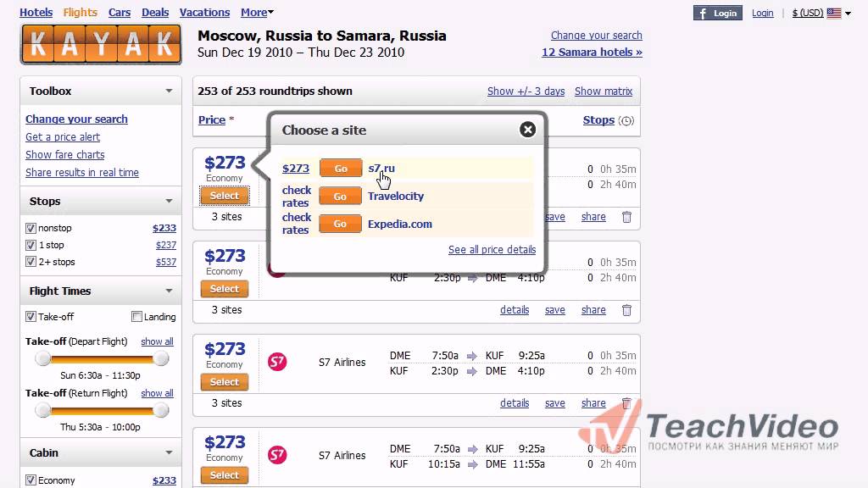Close the Choose a site popup
This screenshot has height=488, width=868.
[527, 130]
